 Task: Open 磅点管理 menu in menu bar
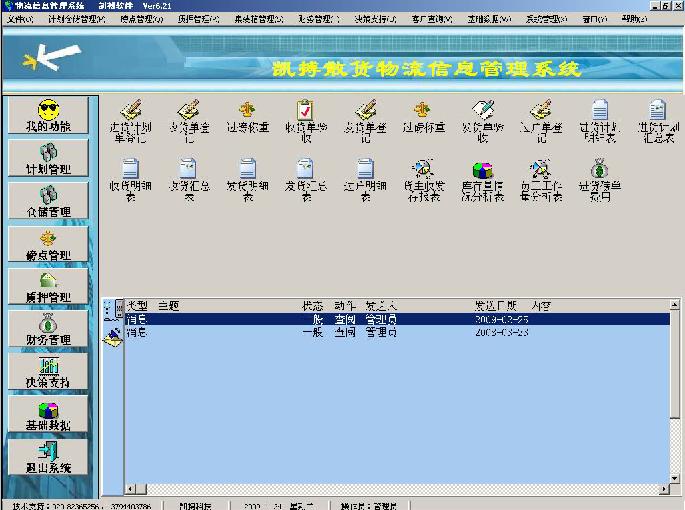pyautogui.click(x=142, y=19)
